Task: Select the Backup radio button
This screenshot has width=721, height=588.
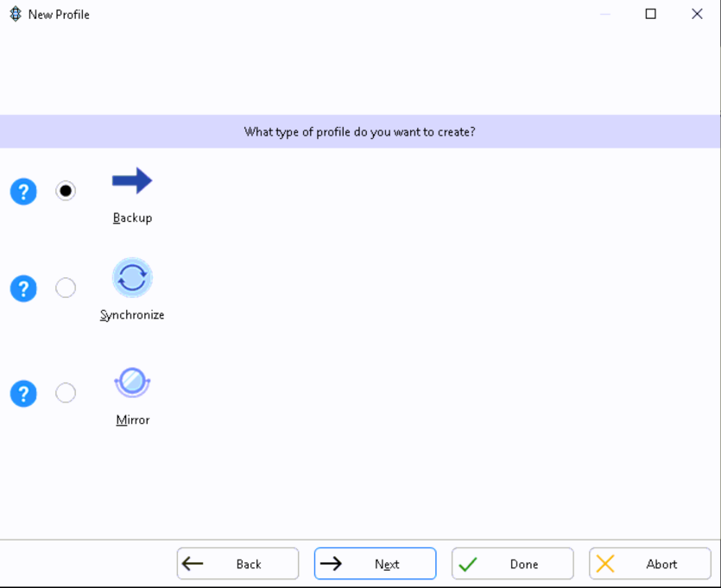Action: (66, 191)
